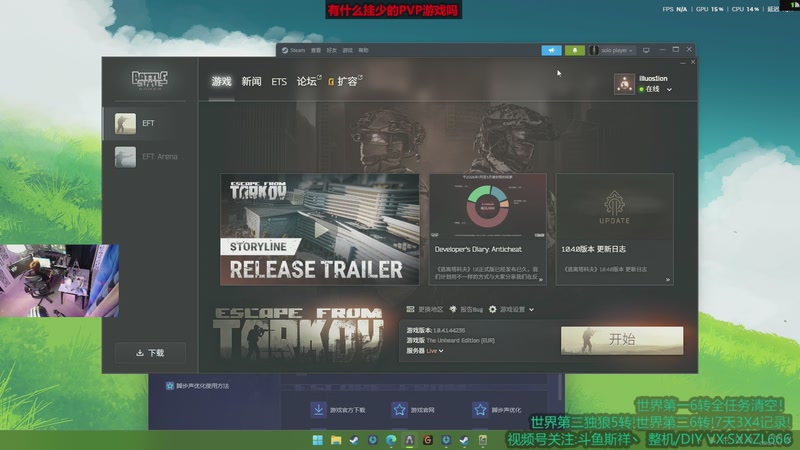
Task: Click the more arrow on Anticheat card
Action: click(541, 280)
